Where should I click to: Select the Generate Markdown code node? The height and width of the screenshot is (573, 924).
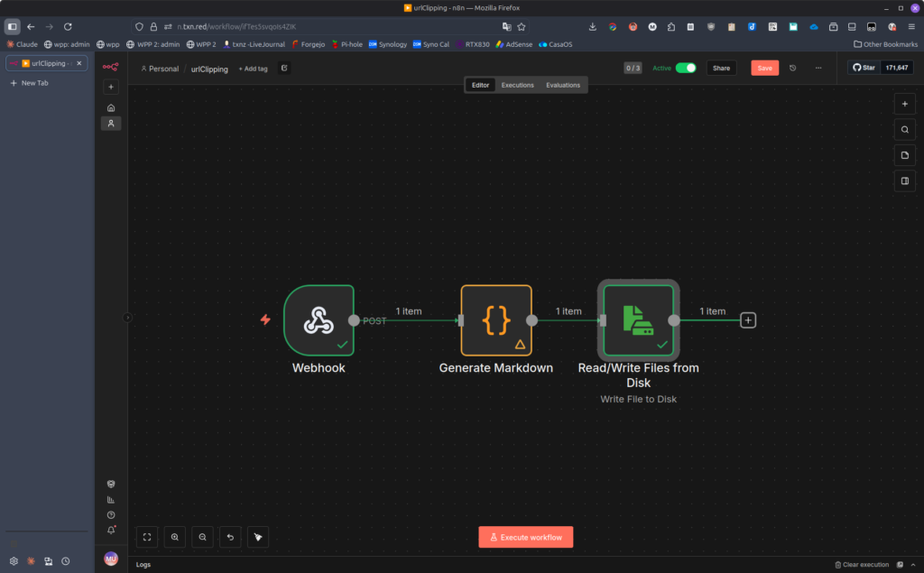[x=495, y=320]
